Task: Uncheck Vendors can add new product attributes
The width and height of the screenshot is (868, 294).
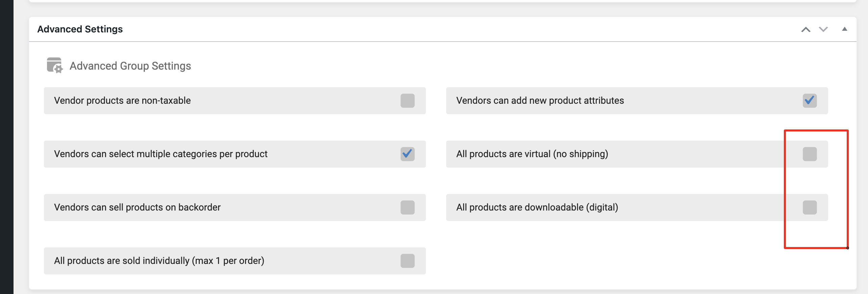Action: [x=810, y=101]
